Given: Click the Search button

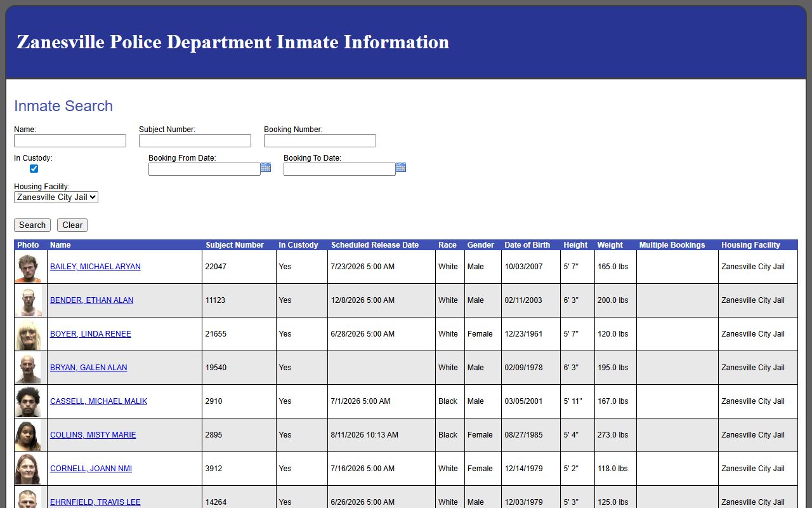Looking at the screenshot, I should [32, 225].
